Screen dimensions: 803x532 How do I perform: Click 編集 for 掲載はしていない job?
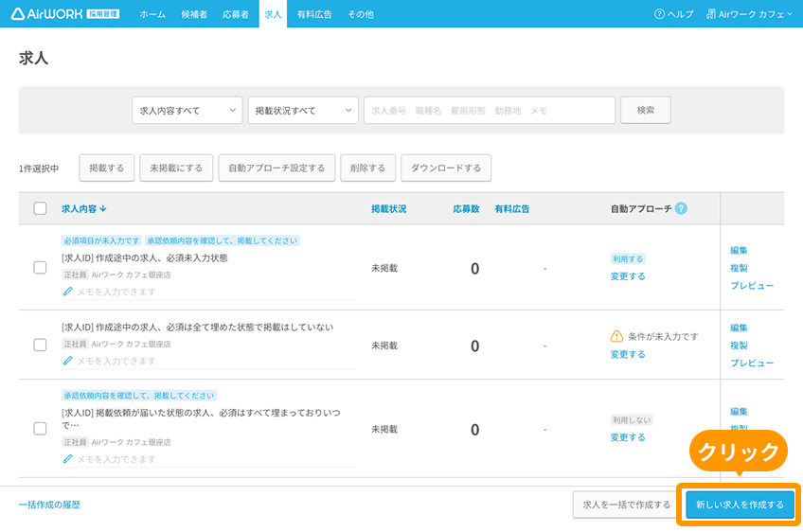tap(739, 328)
